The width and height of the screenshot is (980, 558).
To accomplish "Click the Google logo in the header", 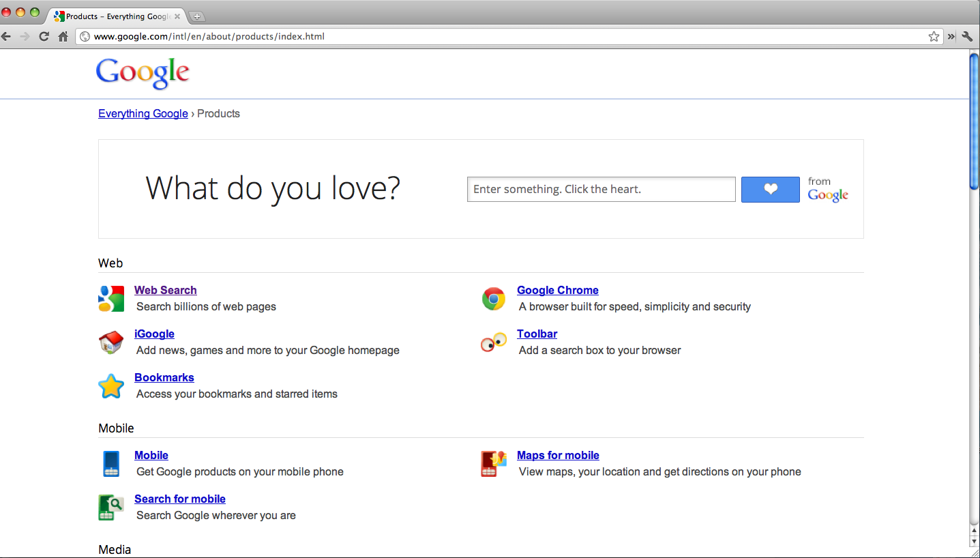I will [143, 74].
